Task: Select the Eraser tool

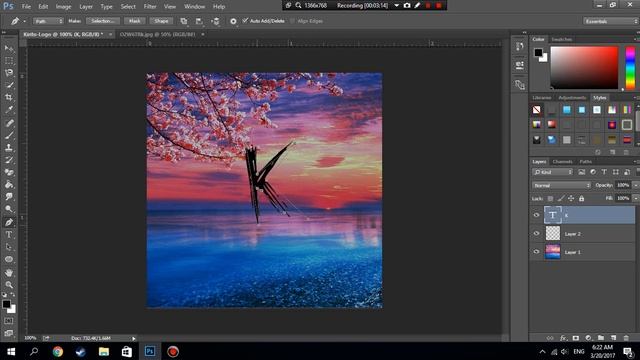Action: click(x=9, y=172)
